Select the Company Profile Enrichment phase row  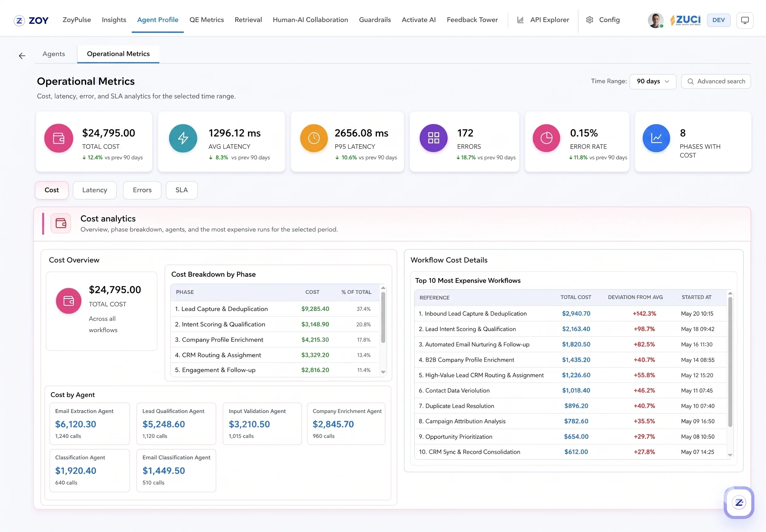(x=275, y=340)
